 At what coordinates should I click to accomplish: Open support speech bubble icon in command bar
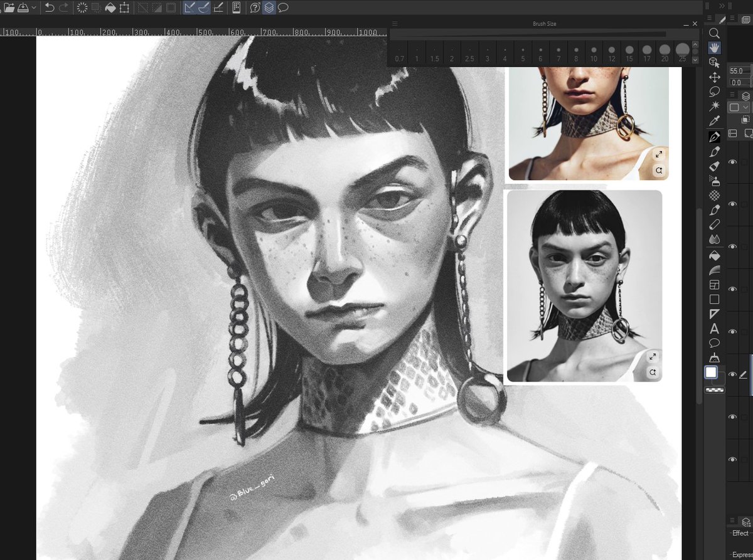[x=284, y=8]
